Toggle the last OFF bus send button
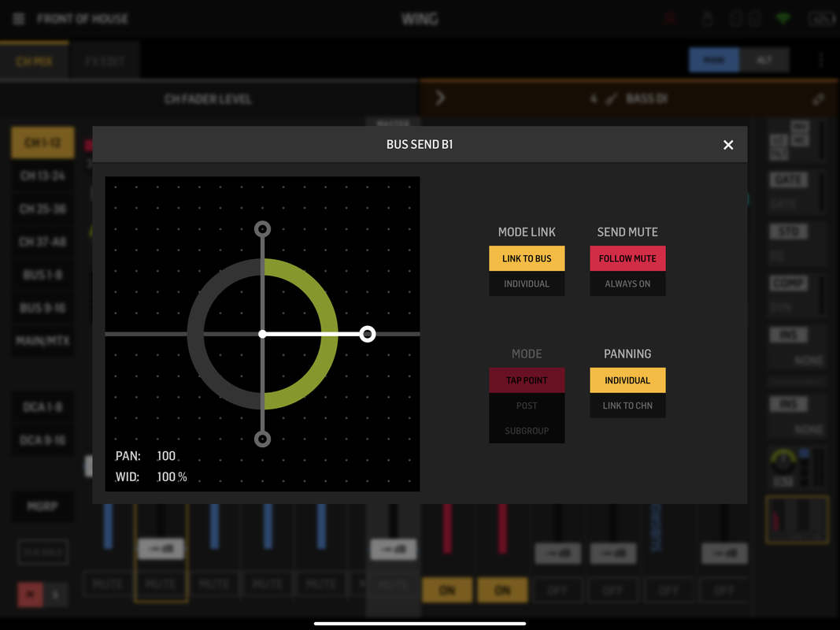 pos(723,590)
